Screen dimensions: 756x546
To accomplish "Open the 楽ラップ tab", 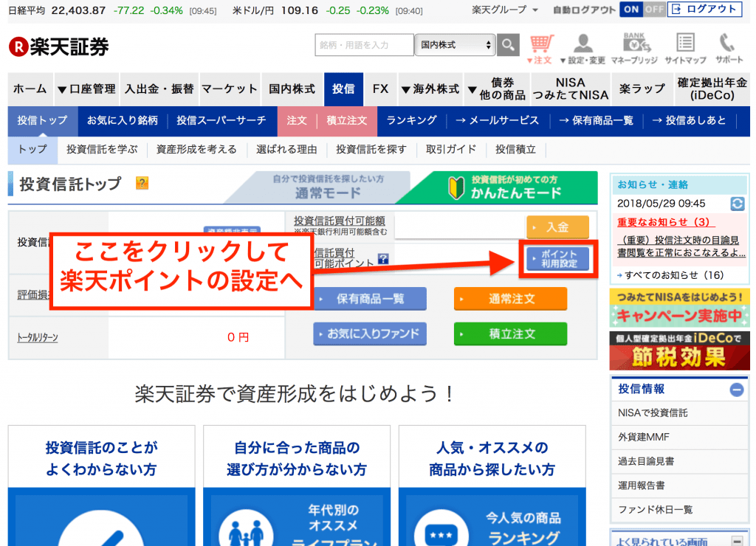I will (x=642, y=89).
